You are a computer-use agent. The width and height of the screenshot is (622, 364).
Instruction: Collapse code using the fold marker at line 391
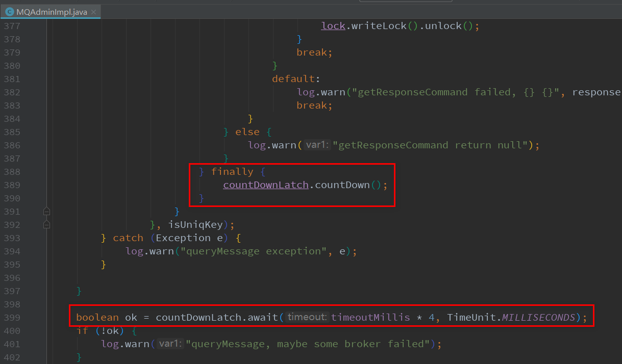46,211
